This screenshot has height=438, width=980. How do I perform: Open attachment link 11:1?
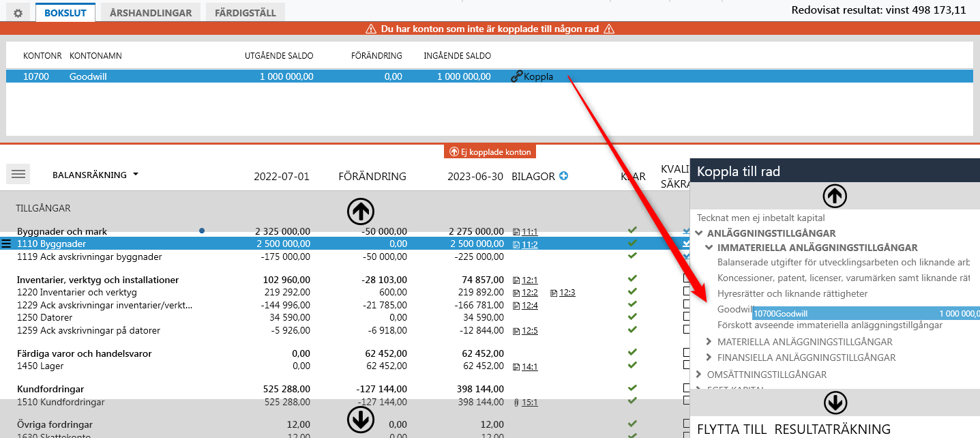529,232
